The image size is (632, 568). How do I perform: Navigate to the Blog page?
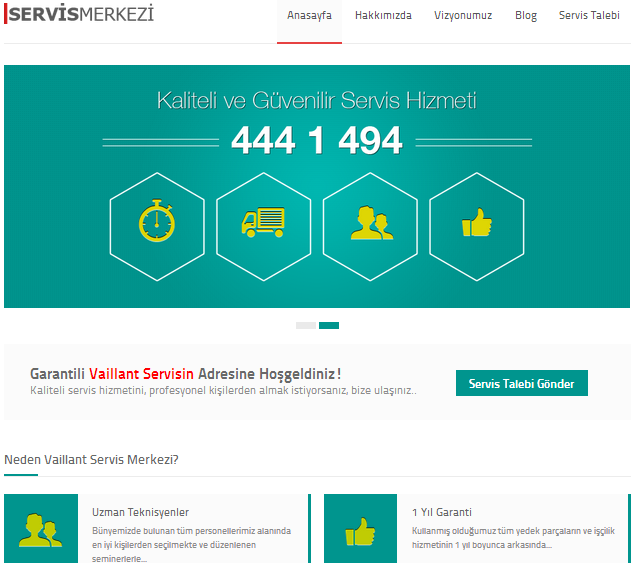(x=526, y=16)
